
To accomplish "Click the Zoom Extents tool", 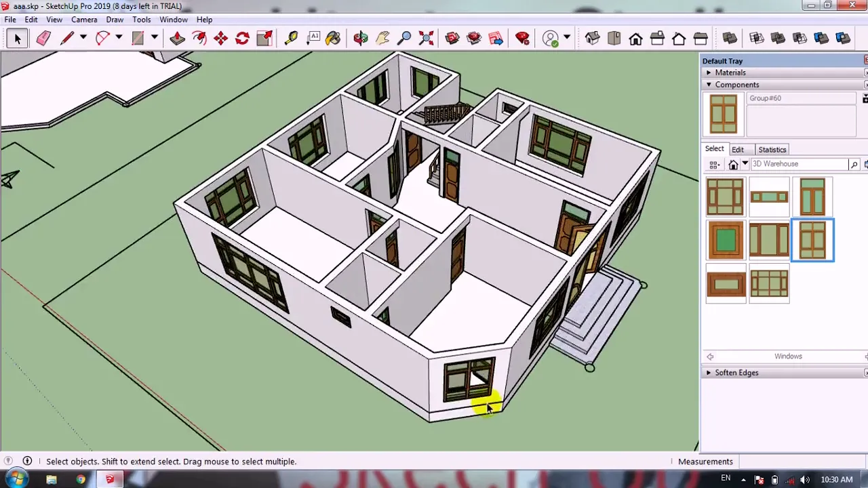I will coord(426,39).
